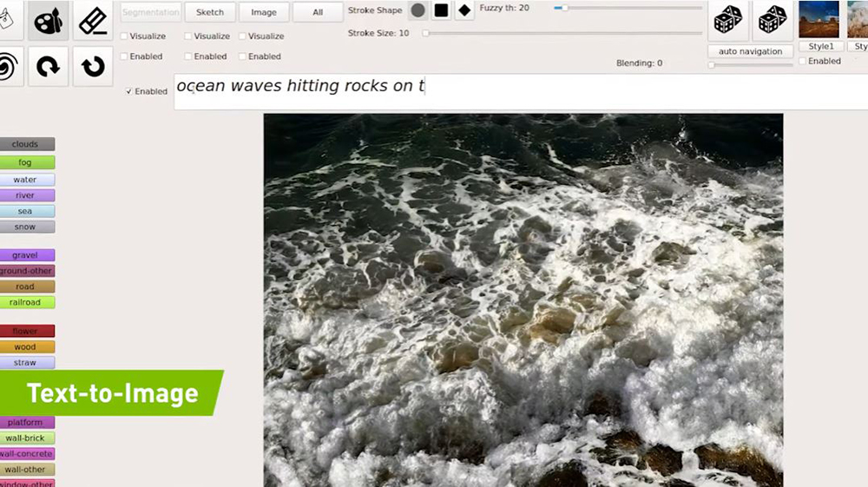Select the sea label
This screenshot has width=868, height=487.
25,211
